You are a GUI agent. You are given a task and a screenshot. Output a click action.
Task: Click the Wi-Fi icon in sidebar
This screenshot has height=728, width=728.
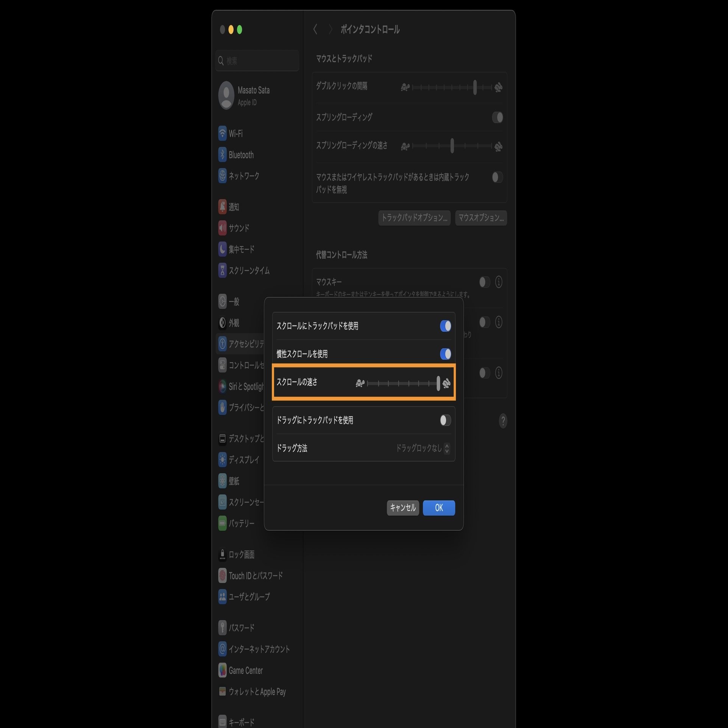point(222,133)
